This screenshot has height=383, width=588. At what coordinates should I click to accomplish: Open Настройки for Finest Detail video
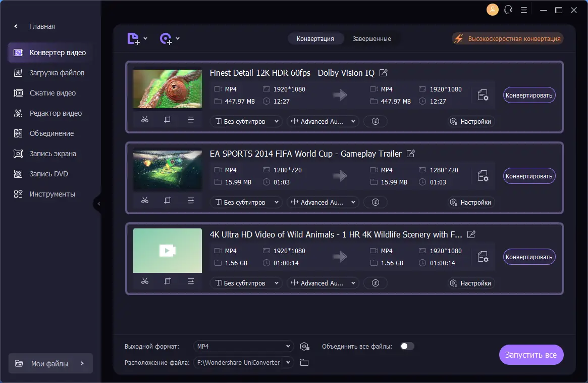tap(470, 121)
